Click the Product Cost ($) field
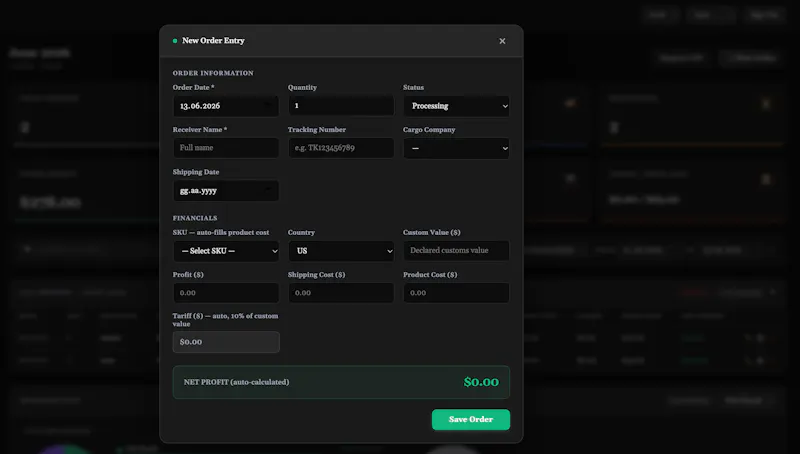The width and height of the screenshot is (800, 454). point(457,293)
